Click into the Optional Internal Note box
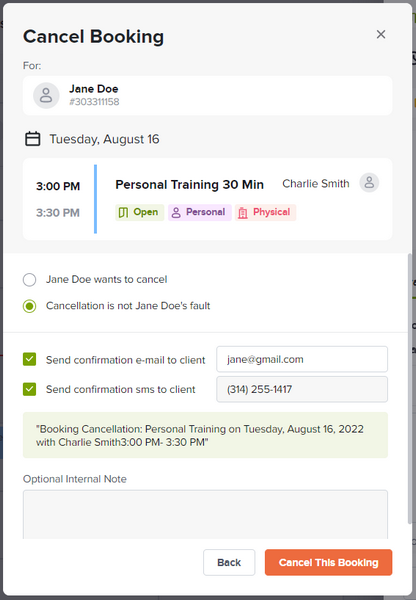 (205, 514)
